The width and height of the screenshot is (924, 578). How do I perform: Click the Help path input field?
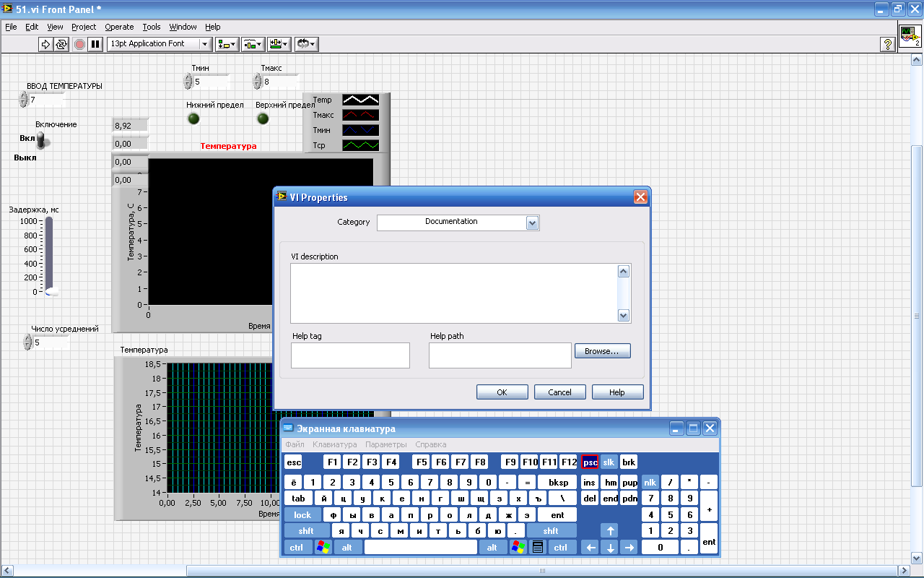pos(500,355)
